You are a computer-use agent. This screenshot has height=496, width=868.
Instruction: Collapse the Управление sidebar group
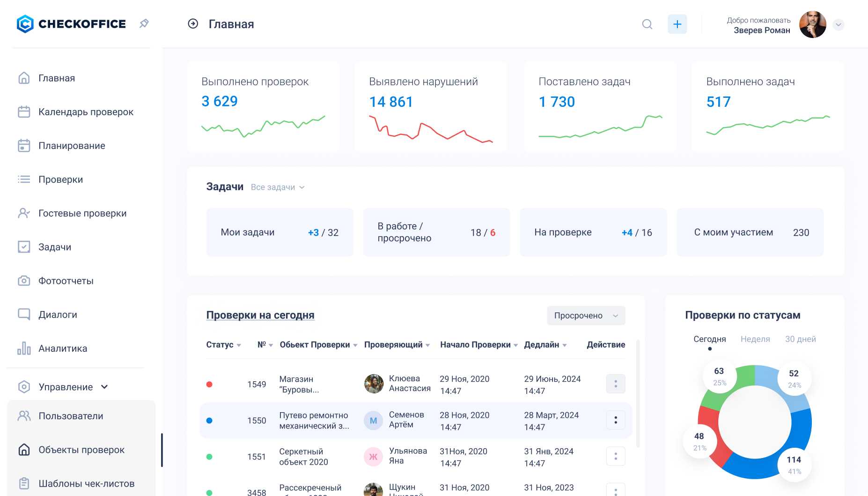pos(104,387)
